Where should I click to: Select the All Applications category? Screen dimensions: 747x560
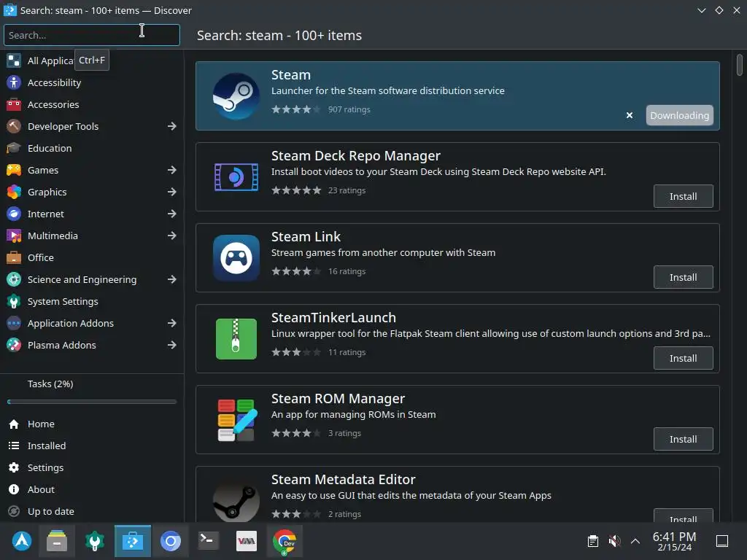92,61
